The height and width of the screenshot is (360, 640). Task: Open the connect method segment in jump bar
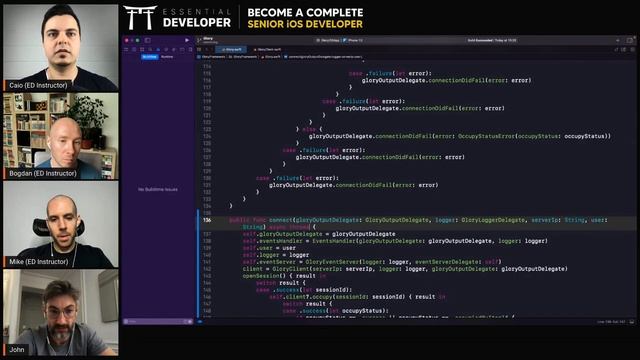point(322,57)
